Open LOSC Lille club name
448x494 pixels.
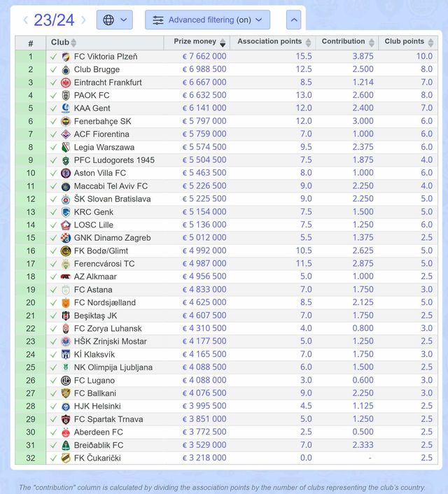click(x=94, y=225)
